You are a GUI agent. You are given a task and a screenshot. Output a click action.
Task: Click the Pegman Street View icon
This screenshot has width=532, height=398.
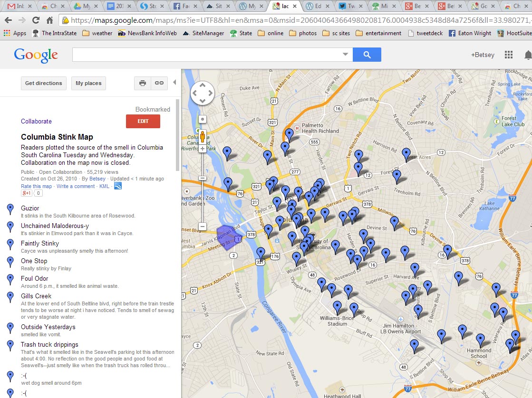pyautogui.click(x=203, y=136)
